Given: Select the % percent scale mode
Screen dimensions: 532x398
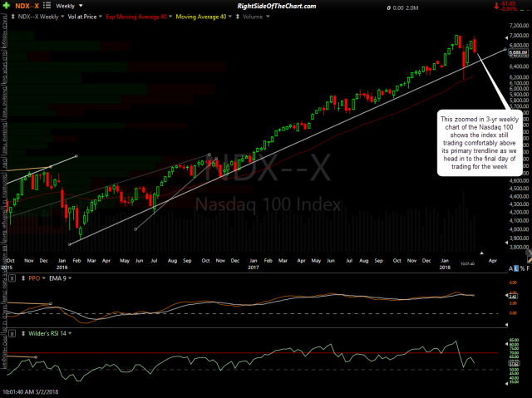Looking at the screenshot, I should (522, 268).
